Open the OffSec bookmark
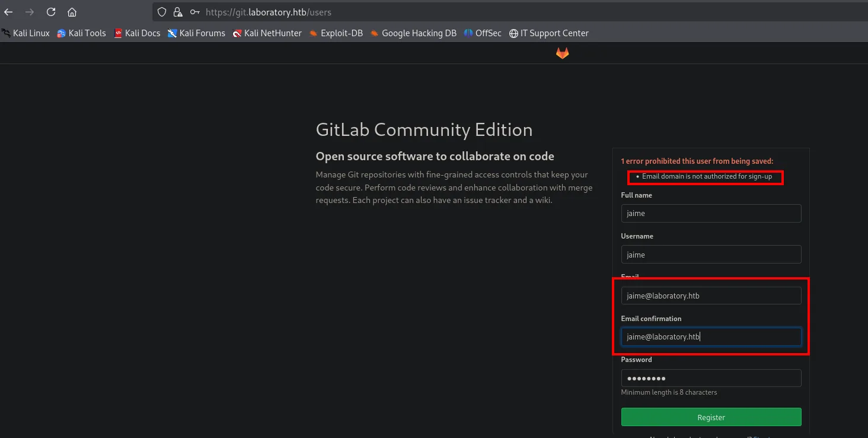 click(x=483, y=33)
